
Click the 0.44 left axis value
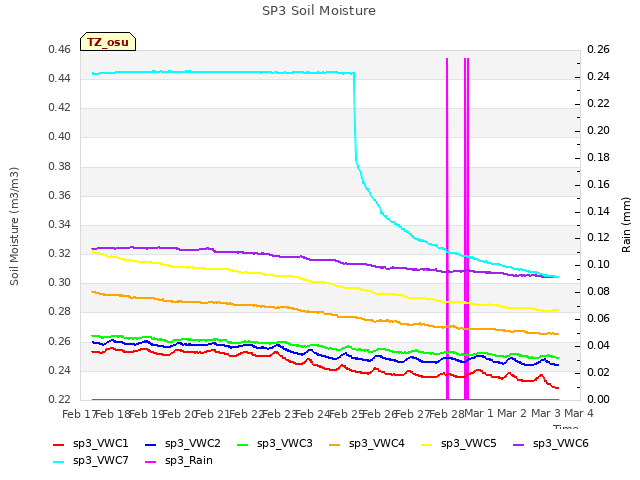[60, 78]
